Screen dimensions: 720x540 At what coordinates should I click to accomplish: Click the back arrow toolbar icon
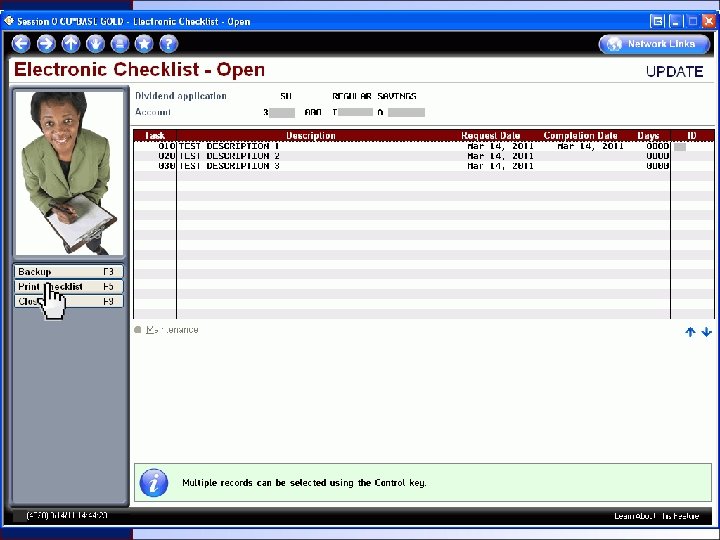coord(21,44)
